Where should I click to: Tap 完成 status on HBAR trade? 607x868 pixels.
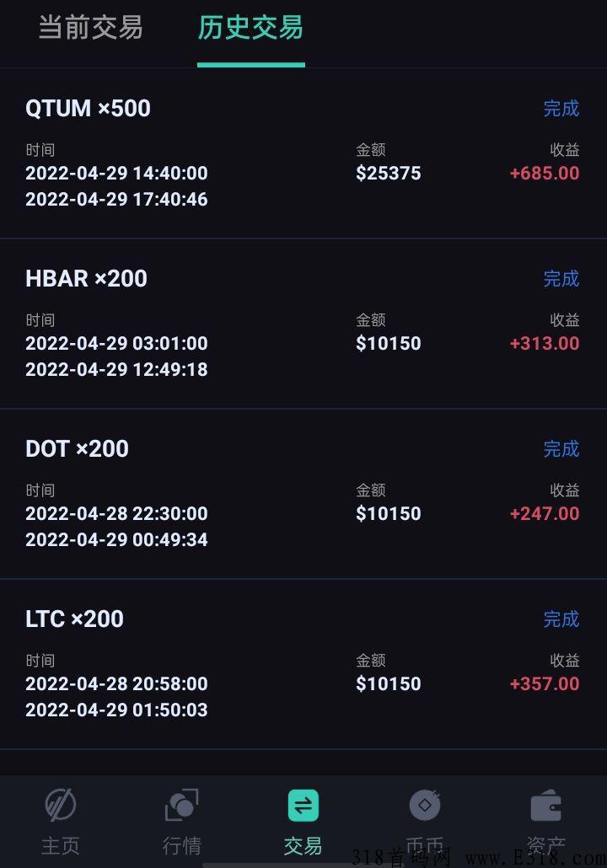[x=561, y=278]
